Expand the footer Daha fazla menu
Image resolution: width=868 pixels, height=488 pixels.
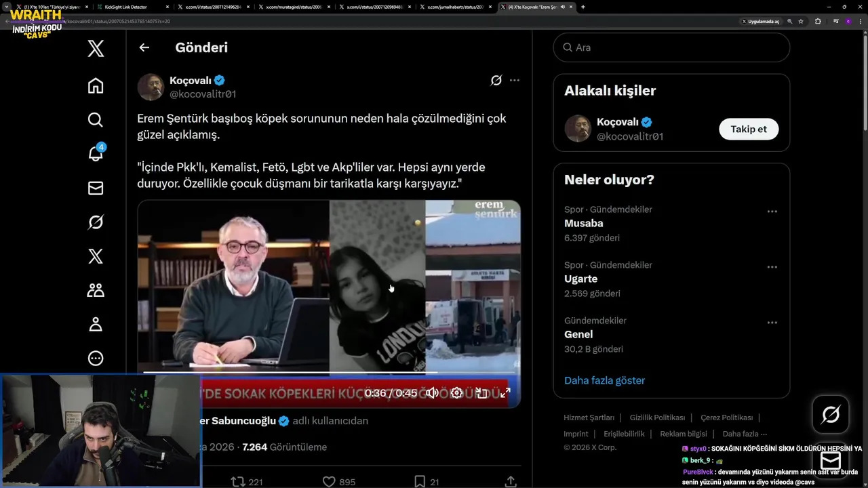(745, 434)
